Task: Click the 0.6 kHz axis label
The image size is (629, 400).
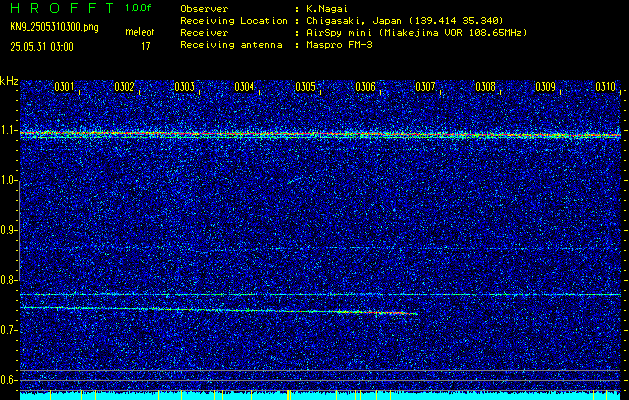Action: pyautogui.click(x=8, y=380)
